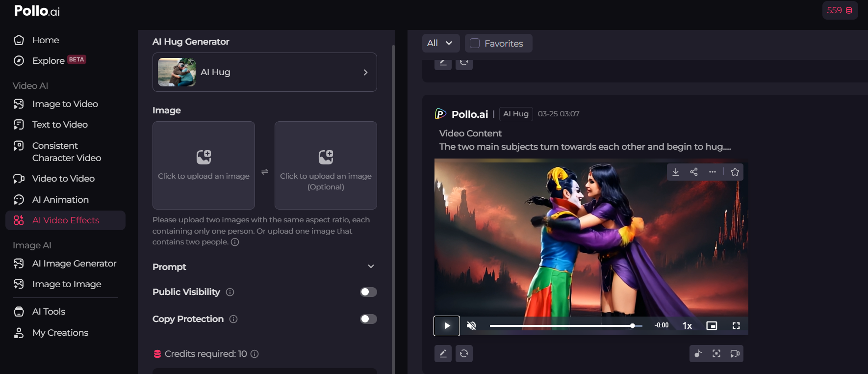The height and width of the screenshot is (374, 868).
Task: Click the AI Hug effect thumbnail
Action: coord(177,72)
